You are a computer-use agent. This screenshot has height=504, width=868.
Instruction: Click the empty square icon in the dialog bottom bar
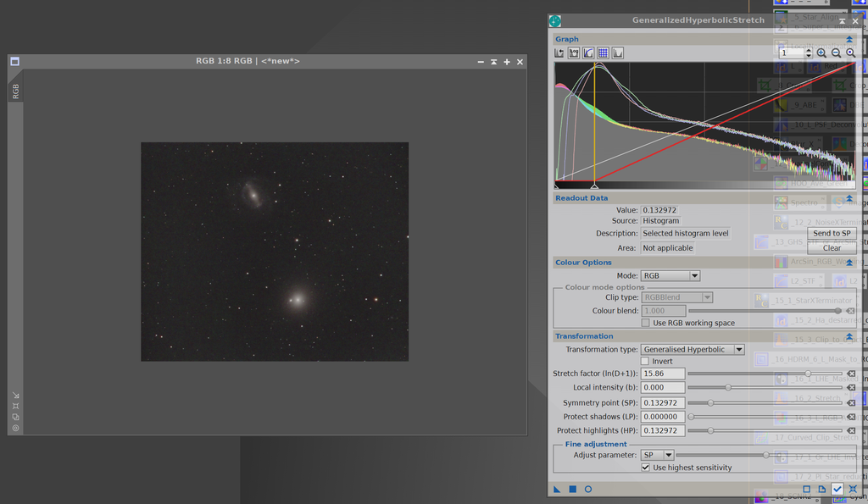(x=807, y=489)
